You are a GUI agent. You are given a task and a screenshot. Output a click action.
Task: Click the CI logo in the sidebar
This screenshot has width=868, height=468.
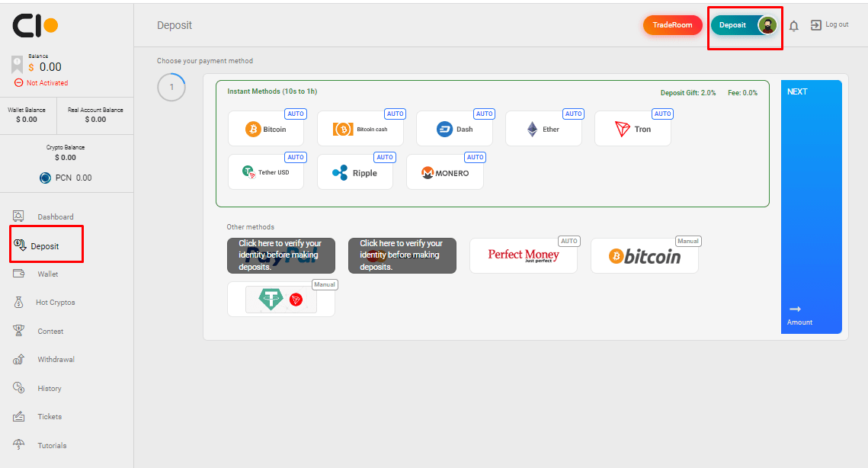[35, 25]
